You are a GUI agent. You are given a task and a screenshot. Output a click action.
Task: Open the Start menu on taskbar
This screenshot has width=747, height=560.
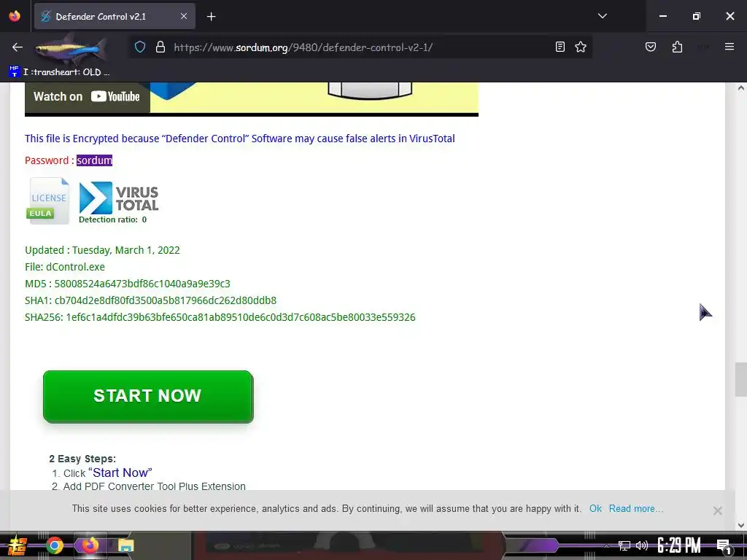click(18, 545)
